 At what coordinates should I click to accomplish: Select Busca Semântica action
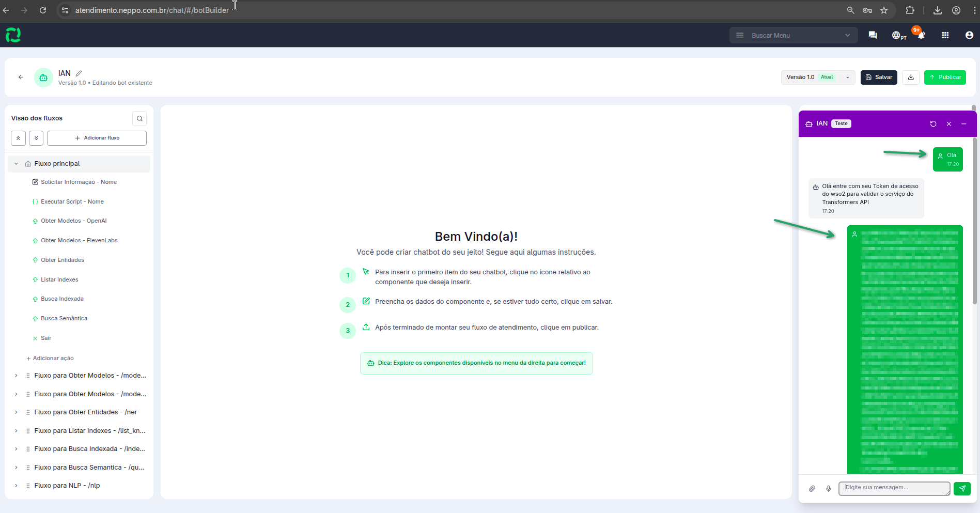tap(64, 318)
